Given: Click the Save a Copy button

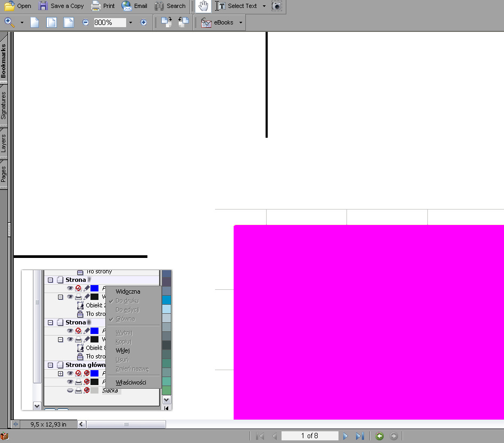Looking at the screenshot, I should coord(61,6).
